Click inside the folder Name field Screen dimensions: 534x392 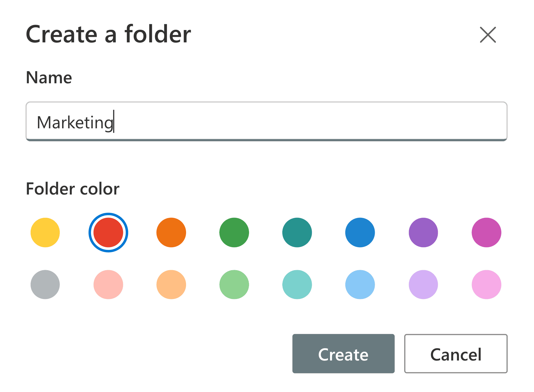(266, 122)
